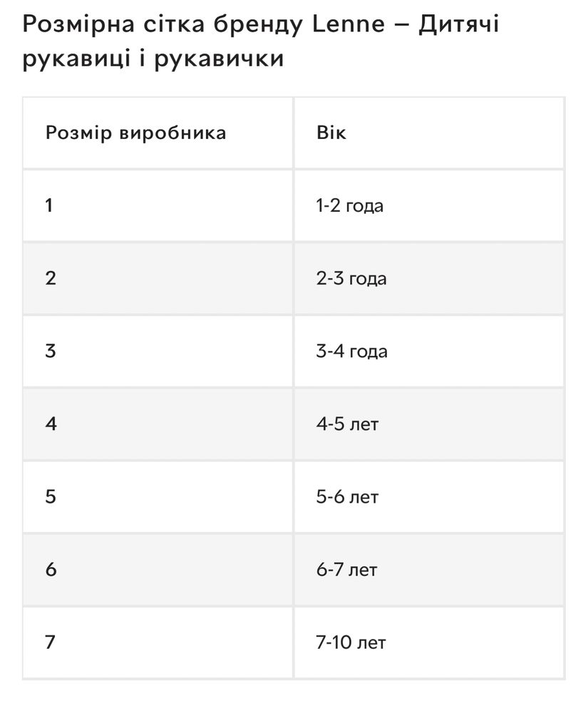Screen dimensions: 588x713
Task: Click manufacturer size 3 cell
Action: 158,351
